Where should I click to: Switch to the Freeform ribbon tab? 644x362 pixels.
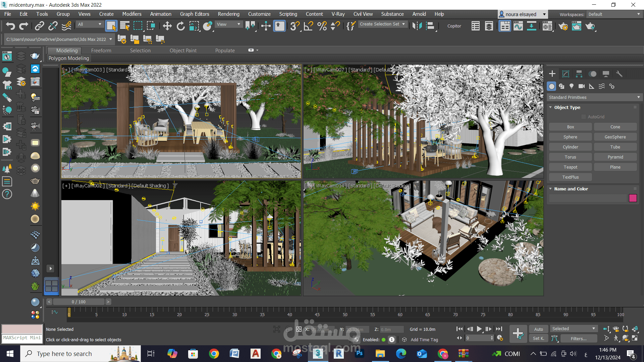101,50
